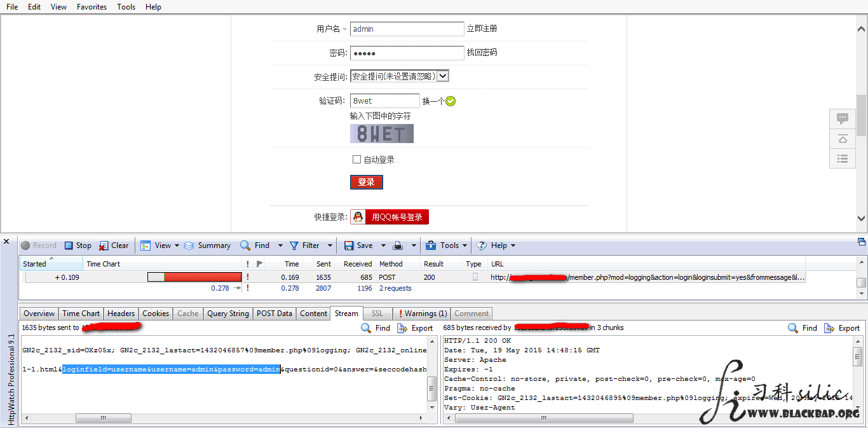Click the greyed Record button
868x428 pixels.
pos(39,245)
